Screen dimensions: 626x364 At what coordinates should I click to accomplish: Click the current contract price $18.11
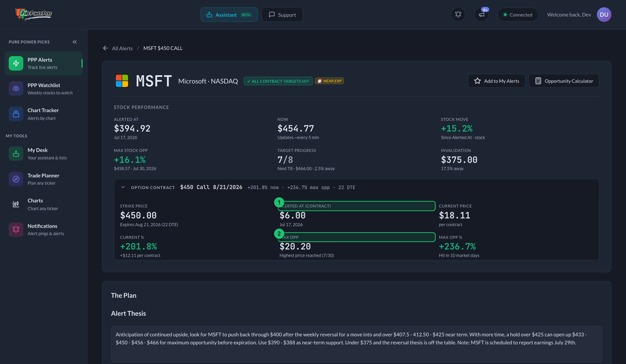point(455,215)
